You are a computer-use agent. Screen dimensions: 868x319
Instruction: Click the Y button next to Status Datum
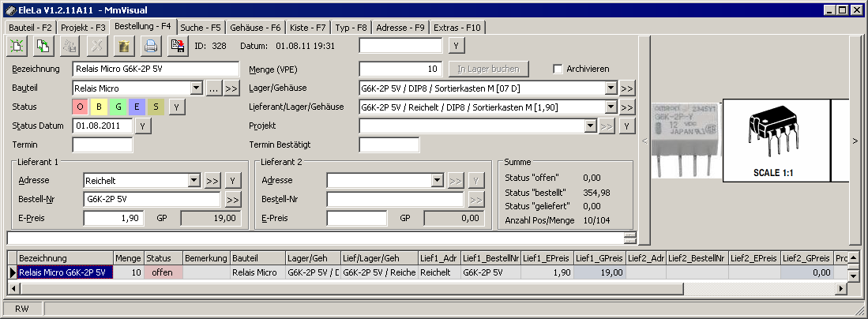[143, 126]
